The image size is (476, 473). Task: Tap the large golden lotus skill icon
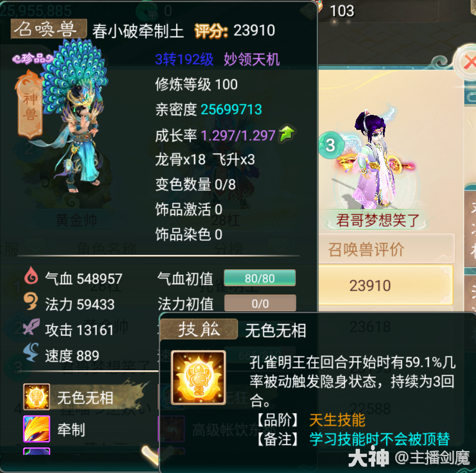point(198,377)
